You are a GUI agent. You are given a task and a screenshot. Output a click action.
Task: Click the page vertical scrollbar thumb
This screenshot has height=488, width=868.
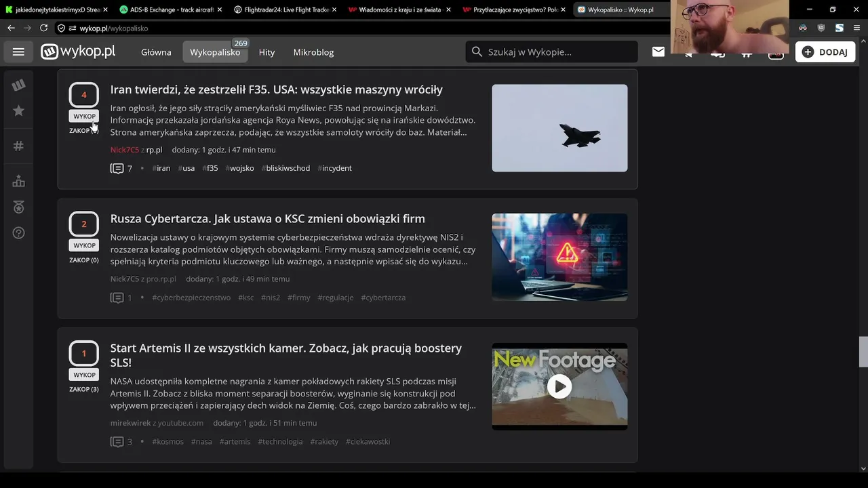pos(863,352)
